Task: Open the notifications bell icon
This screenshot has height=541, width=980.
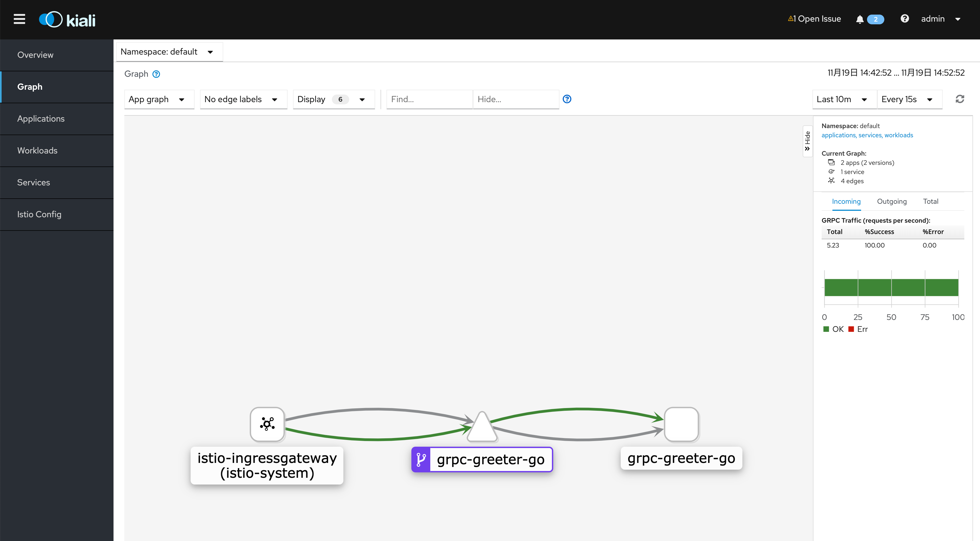Action: (x=859, y=19)
